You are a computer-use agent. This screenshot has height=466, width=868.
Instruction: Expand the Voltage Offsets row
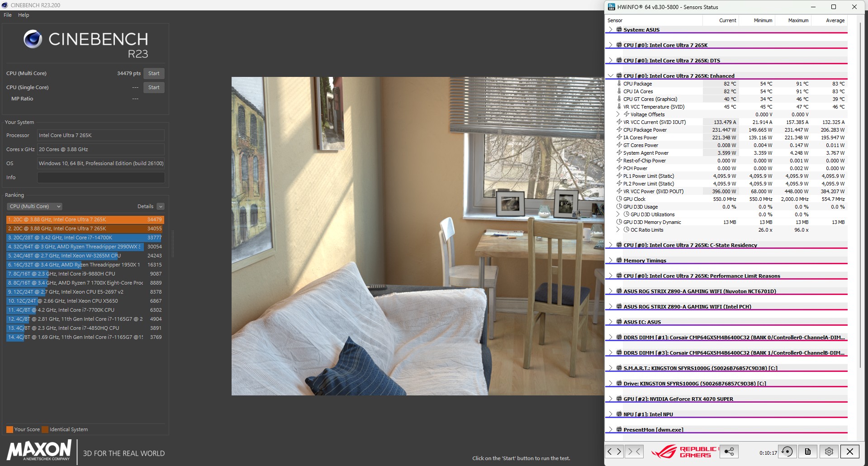pyautogui.click(x=618, y=114)
